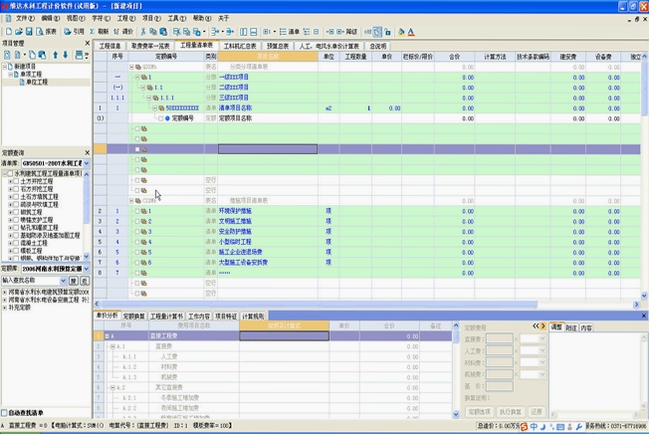
Task: Open the 帮助 menu
Action: [202, 18]
